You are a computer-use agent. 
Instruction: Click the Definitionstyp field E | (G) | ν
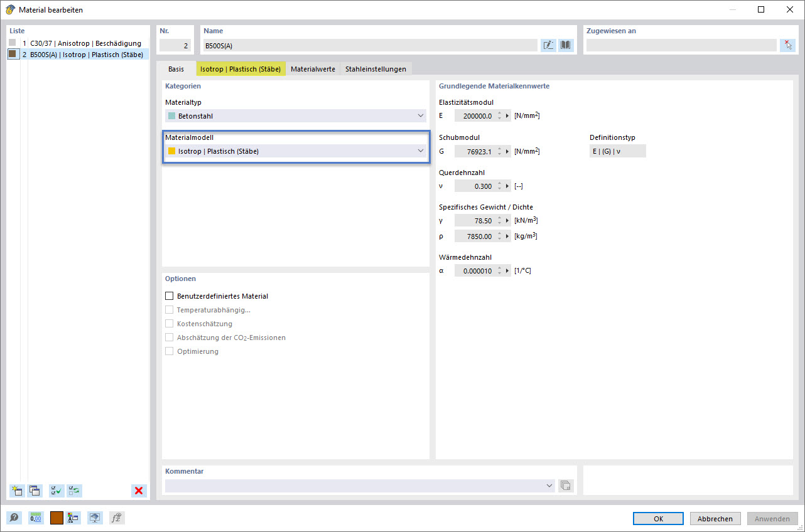point(617,151)
